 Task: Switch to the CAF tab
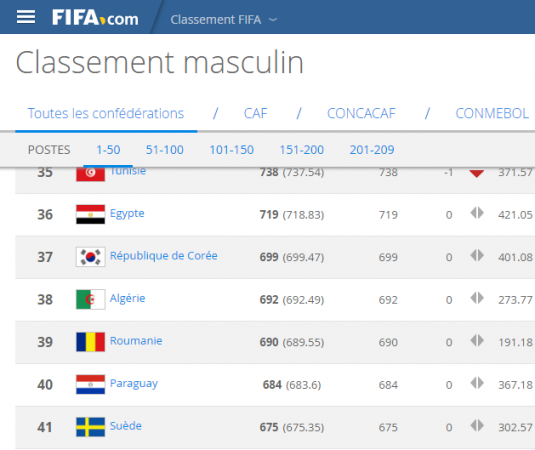click(255, 114)
